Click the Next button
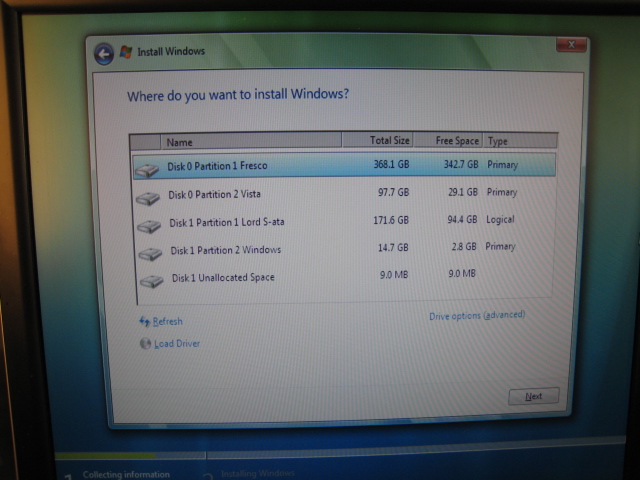Viewport: 640px width, 480px height. click(x=533, y=396)
